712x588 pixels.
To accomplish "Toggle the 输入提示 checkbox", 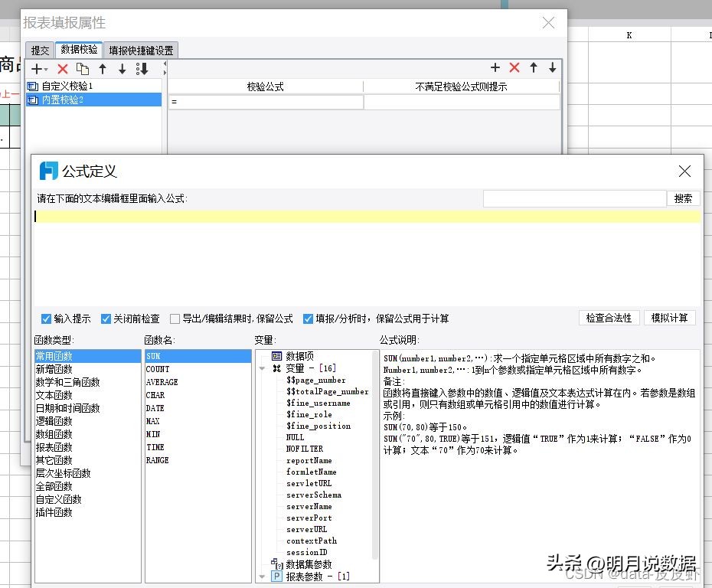I will click(x=46, y=318).
